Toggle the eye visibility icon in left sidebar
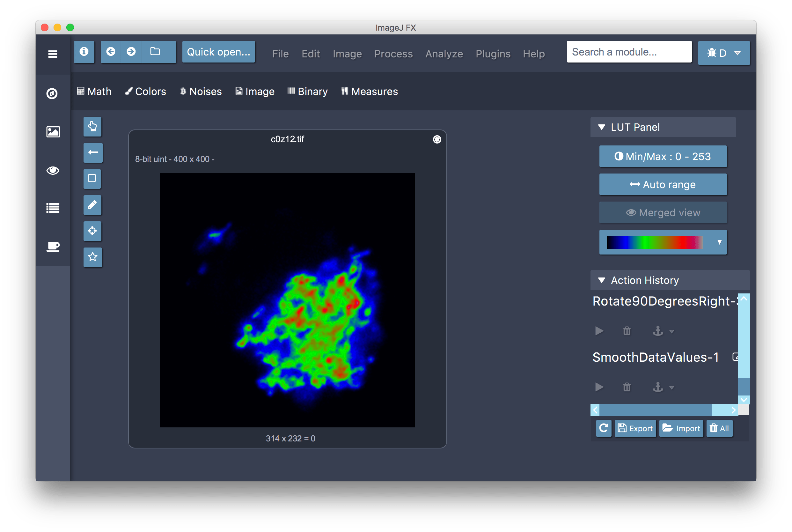Image resolution: width=792 pixels, height=532 pixels. point(53,171)
